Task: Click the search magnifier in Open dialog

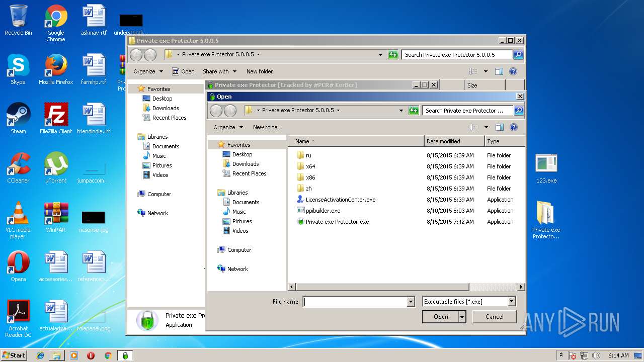Action: point(519,110)
